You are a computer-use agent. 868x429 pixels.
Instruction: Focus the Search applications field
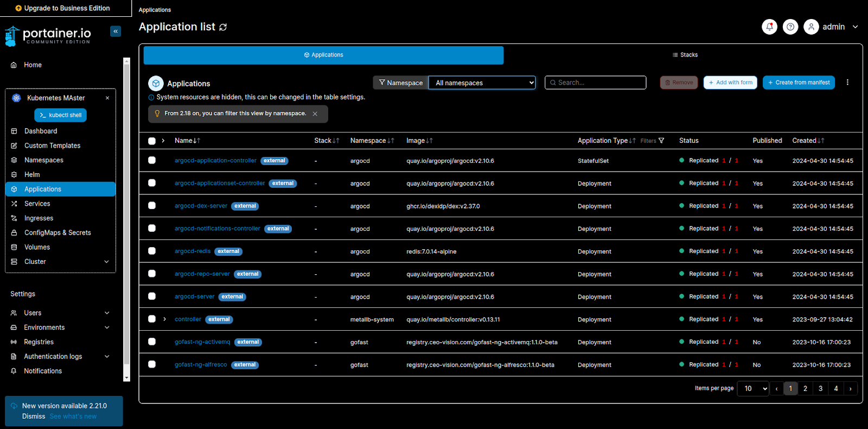pyautogui.click(x=595, y=83)
